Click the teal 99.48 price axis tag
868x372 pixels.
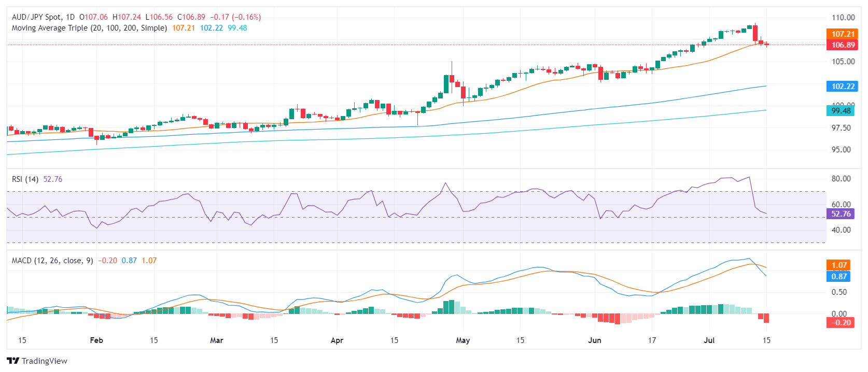coord(841,111)
